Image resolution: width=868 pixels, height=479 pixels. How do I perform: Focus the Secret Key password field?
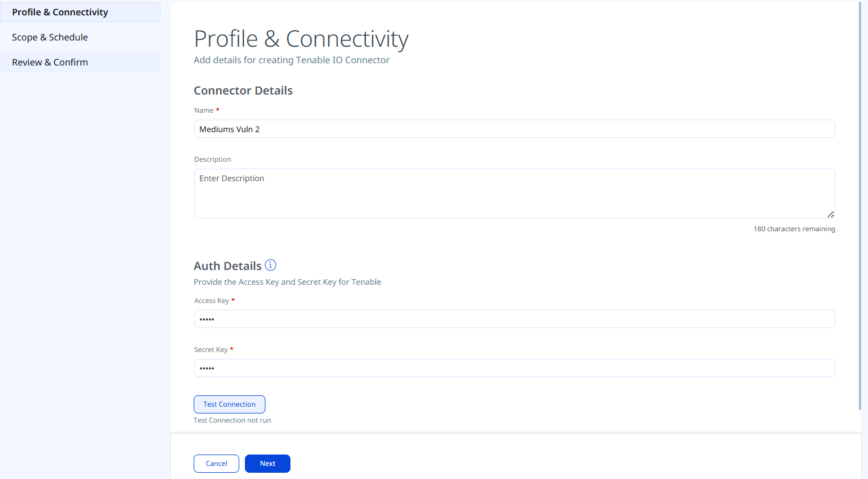coord(514,368)
